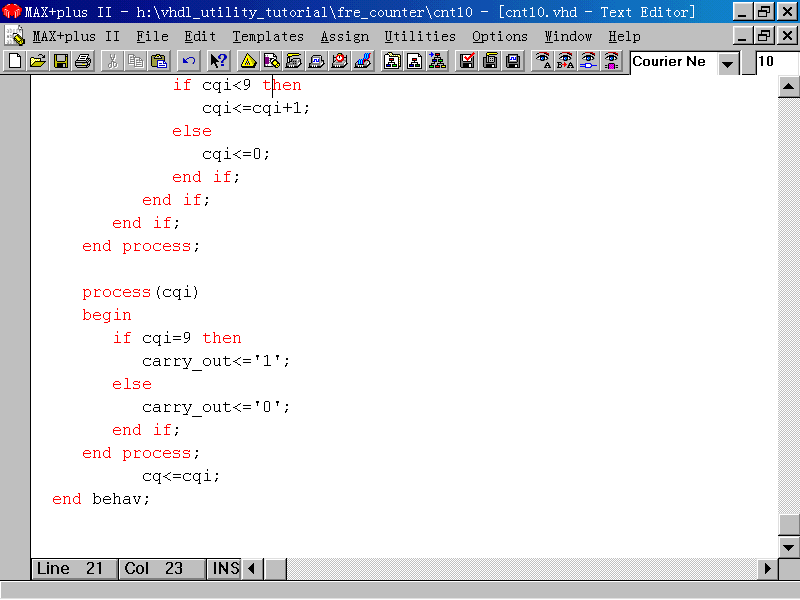Image resolution: width=800 pixels, height=600 pixels.
Task: Click 'cq<=cqi;' line
Action: (181, 477)
